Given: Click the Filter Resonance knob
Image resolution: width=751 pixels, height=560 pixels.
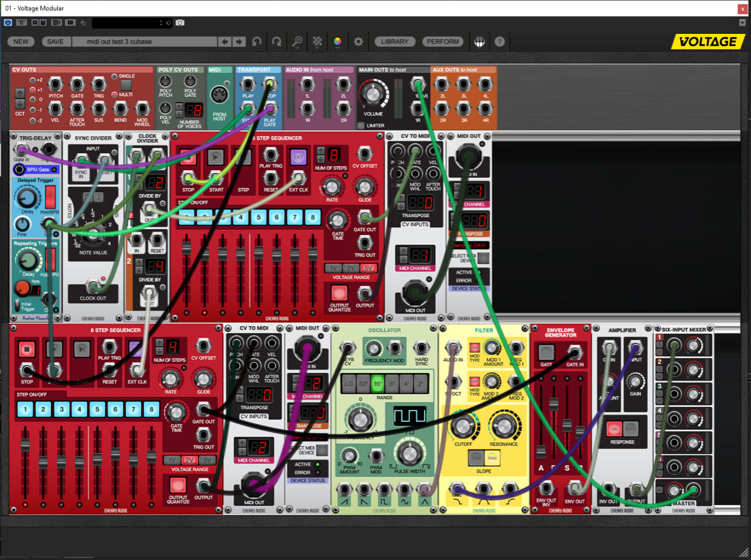Looking at the screenshot, I should pos(504,426).
